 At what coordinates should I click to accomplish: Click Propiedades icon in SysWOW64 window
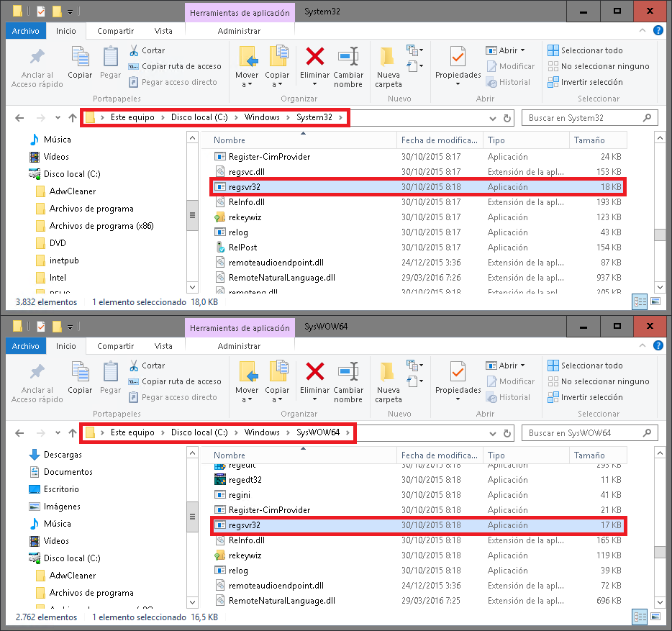click(458, 372)
